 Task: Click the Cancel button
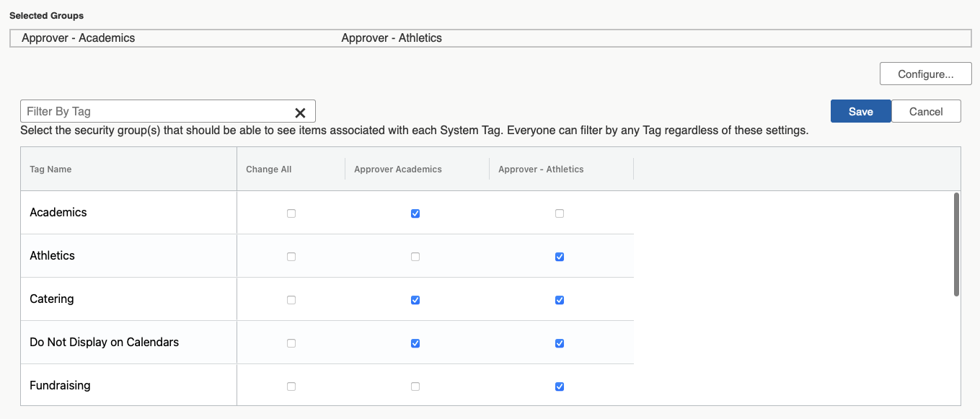click(926, 111)
